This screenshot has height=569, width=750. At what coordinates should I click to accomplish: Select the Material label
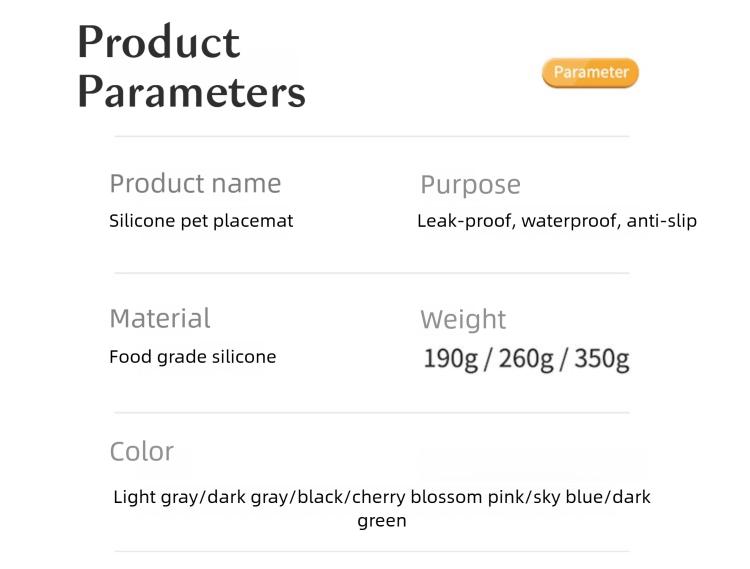coord(160,319)
